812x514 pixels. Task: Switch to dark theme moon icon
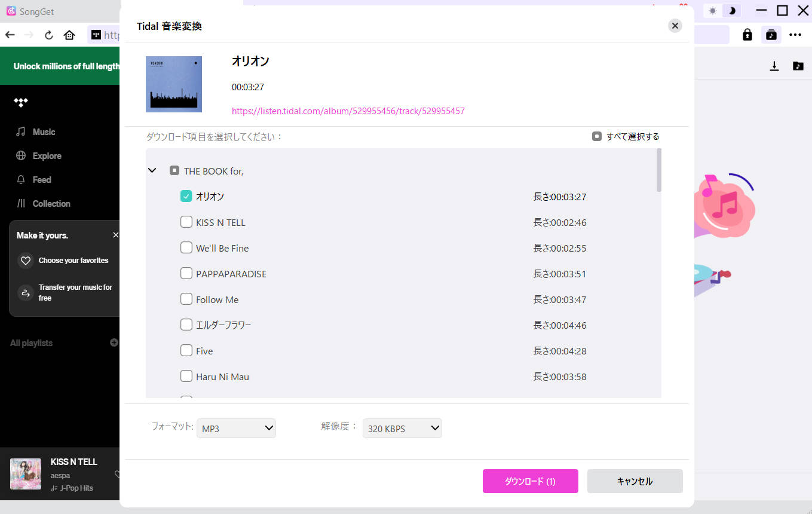pyautogui.click(x=732, y=11)
